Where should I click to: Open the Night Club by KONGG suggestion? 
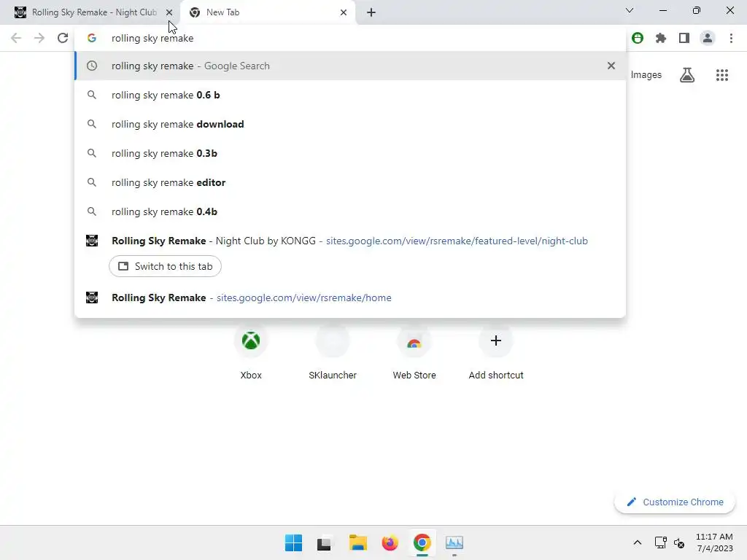coord(350,241)
